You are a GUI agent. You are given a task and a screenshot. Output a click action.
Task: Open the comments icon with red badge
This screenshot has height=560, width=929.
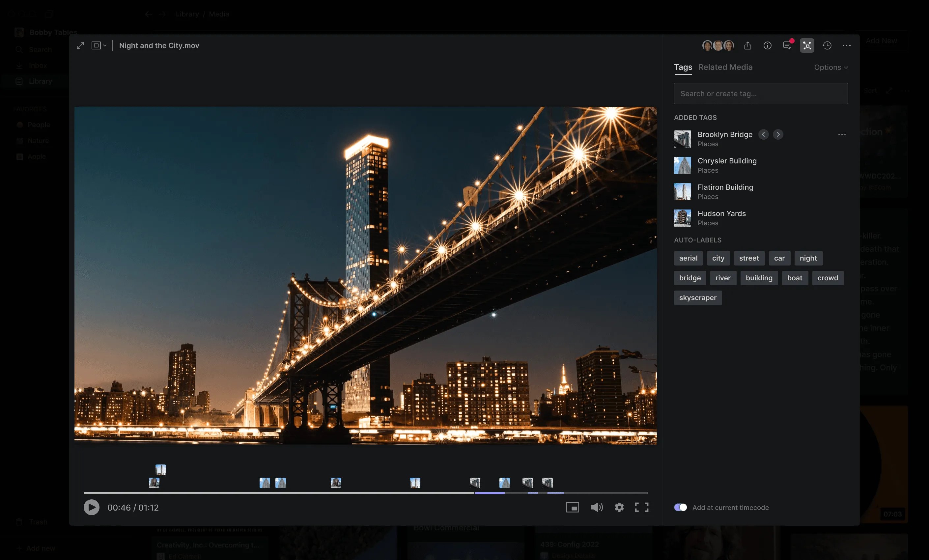coord(788,45)
